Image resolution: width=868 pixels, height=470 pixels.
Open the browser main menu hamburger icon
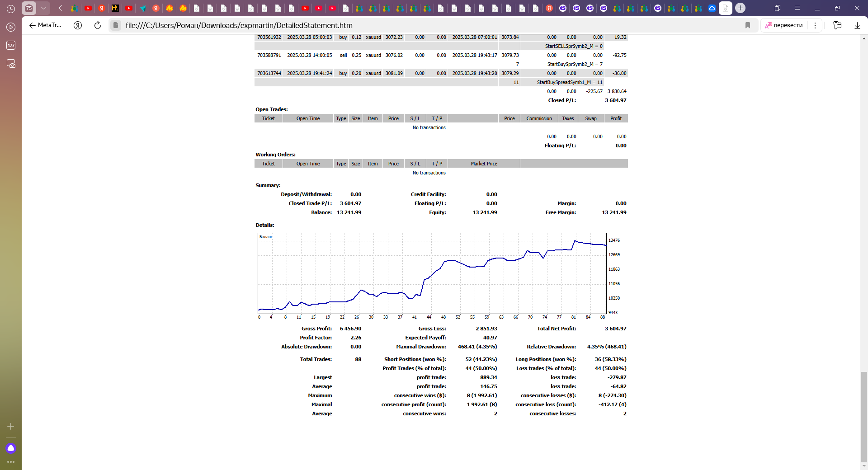[x=797, y=8]
